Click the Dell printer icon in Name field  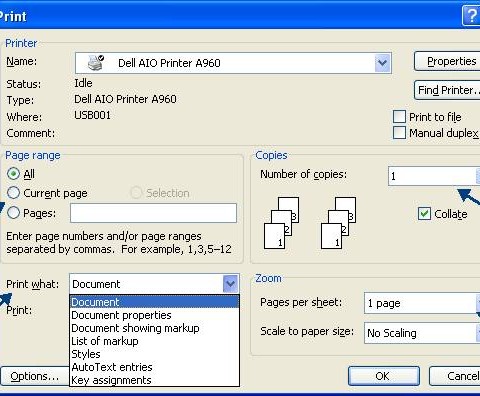[x=96, y=62]
